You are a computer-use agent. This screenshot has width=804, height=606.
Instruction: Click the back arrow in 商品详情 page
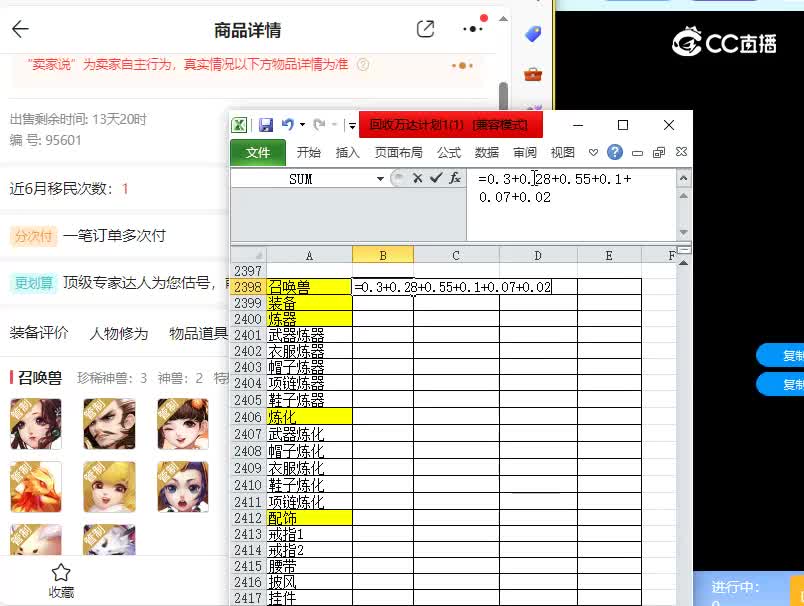(20, 29)
